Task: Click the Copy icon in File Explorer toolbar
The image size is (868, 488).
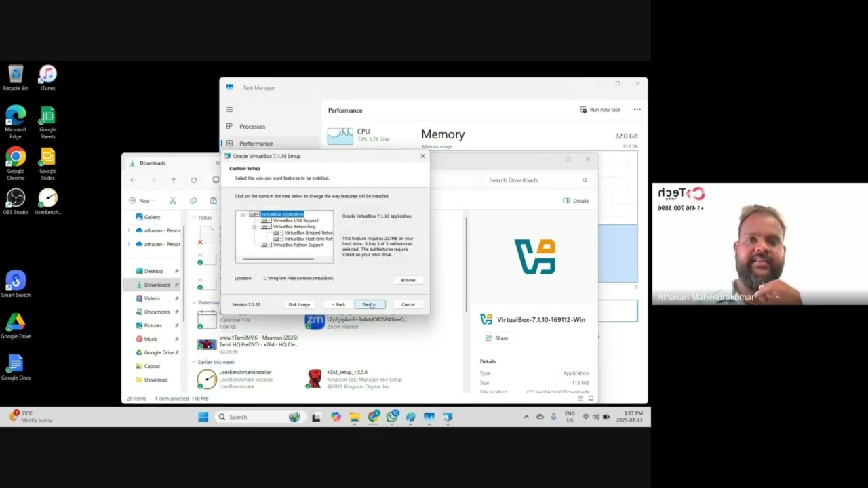Action: pyautogui.click(x=193, y=201)
